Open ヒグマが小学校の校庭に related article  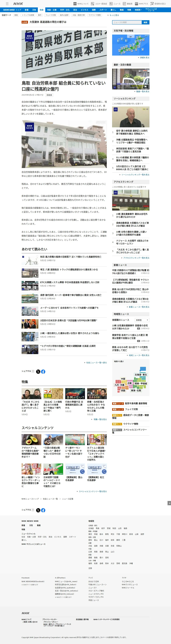(68, 346)
